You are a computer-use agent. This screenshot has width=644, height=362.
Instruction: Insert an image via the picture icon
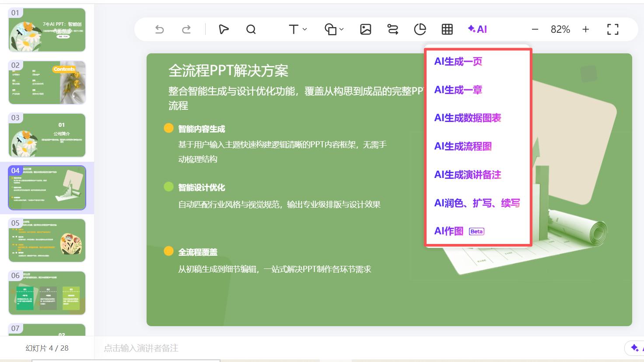[366, 29]
